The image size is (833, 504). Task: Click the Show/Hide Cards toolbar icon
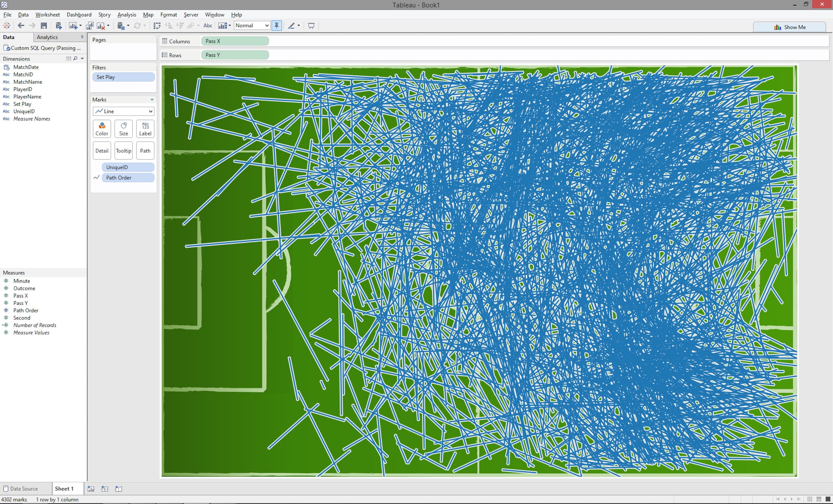pos(222,25)
